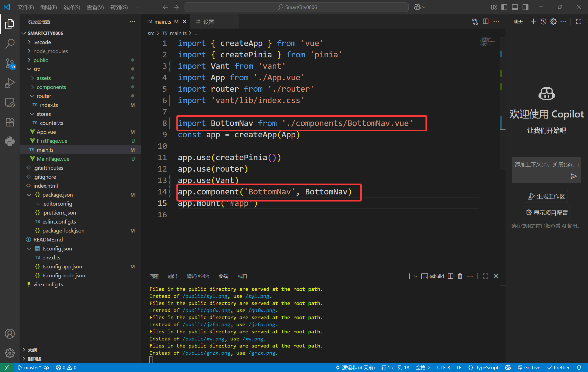Expand the 大纲 outline section
Screen dimensions: 588x372
pos(81,350)
